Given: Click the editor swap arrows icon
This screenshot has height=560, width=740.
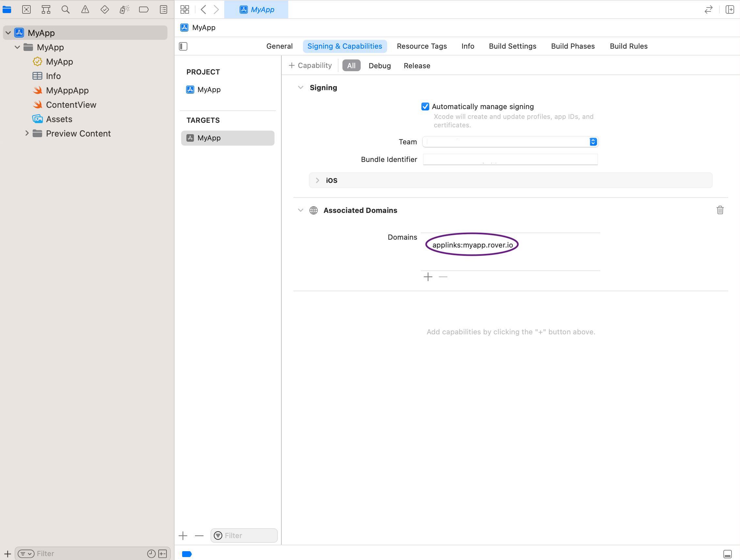Looking at the screenshot, I should [708, 9].
